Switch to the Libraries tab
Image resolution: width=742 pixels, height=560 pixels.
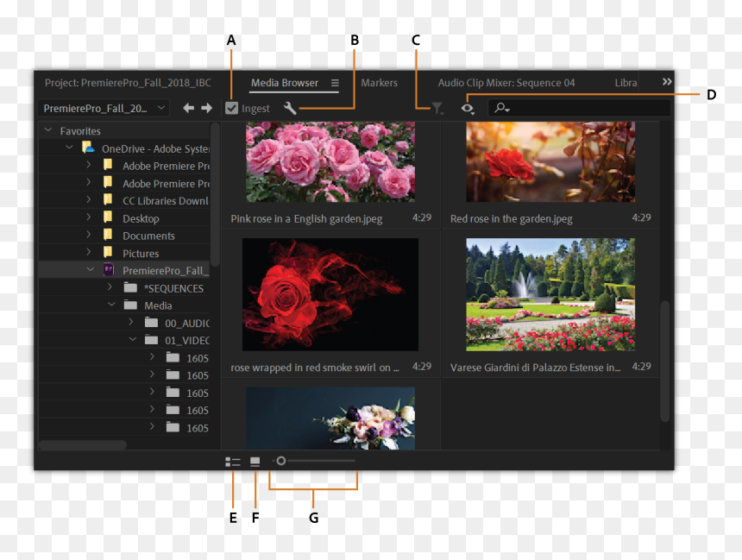(x=626, y=83)
